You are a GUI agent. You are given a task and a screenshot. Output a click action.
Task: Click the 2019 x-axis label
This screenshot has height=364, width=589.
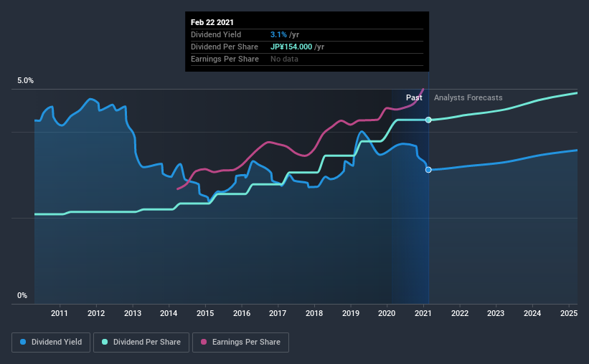pyautogui.click(x=351, y=313)
